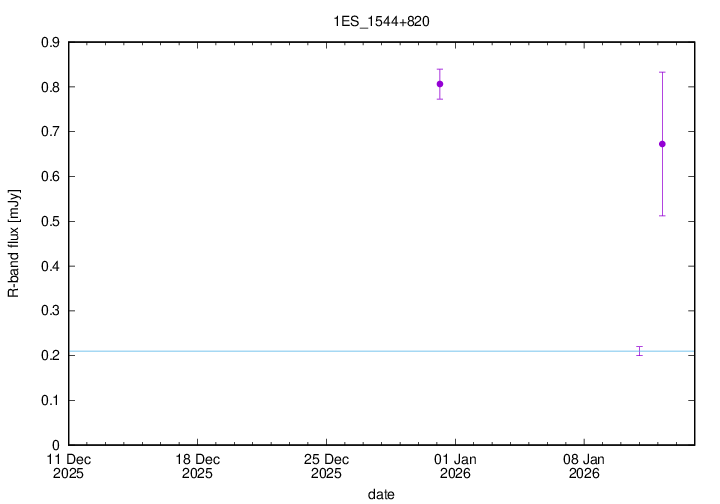Click the small marker near 0.21 mJy

click(x=640, y=350)
